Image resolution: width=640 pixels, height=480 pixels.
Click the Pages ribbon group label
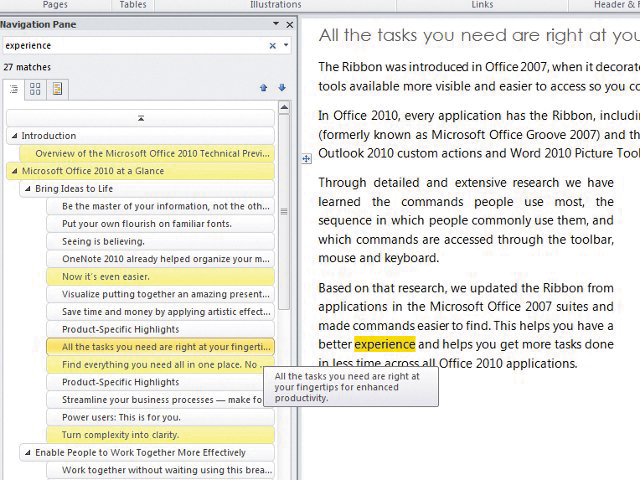point(55,4)
